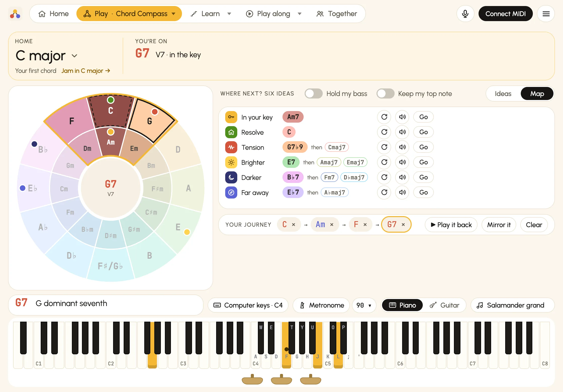
Task: Click the Am7 chord chip
Action: pos(293,117)
